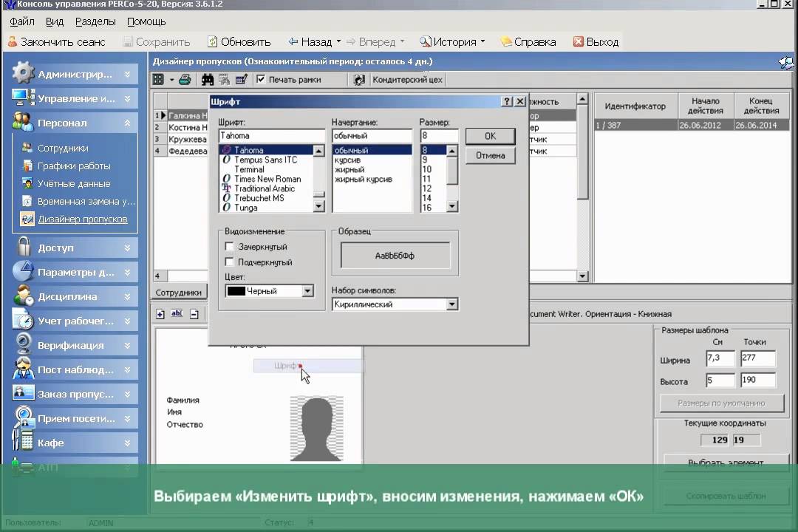Expand the Дисциплина section chevron
This screenshot has height=532, width=798.
127,296
